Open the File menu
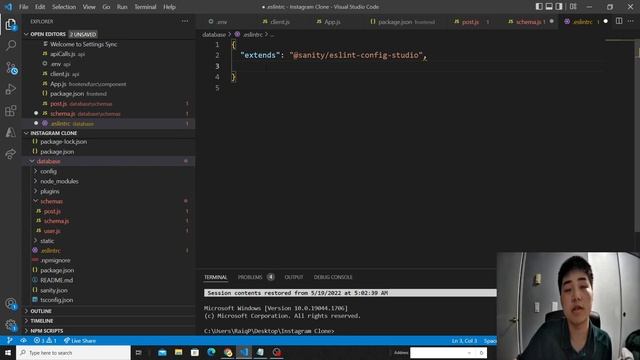The image size is (640, 360). [24, 7]
